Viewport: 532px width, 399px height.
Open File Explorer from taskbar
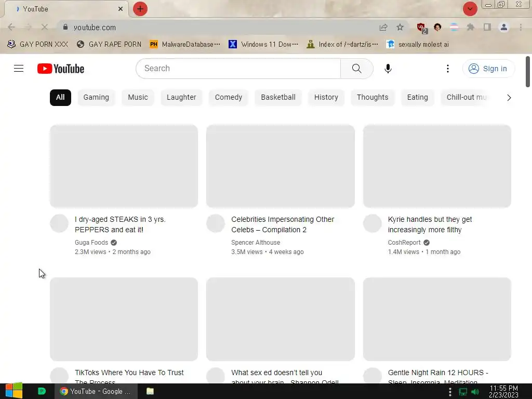(x=150, y=391)
